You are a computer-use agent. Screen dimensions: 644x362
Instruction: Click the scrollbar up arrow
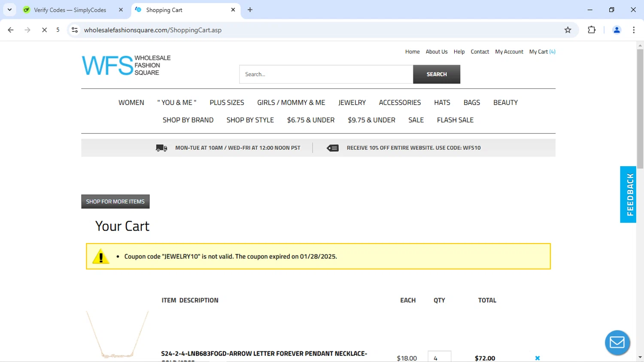click(640, 45)
